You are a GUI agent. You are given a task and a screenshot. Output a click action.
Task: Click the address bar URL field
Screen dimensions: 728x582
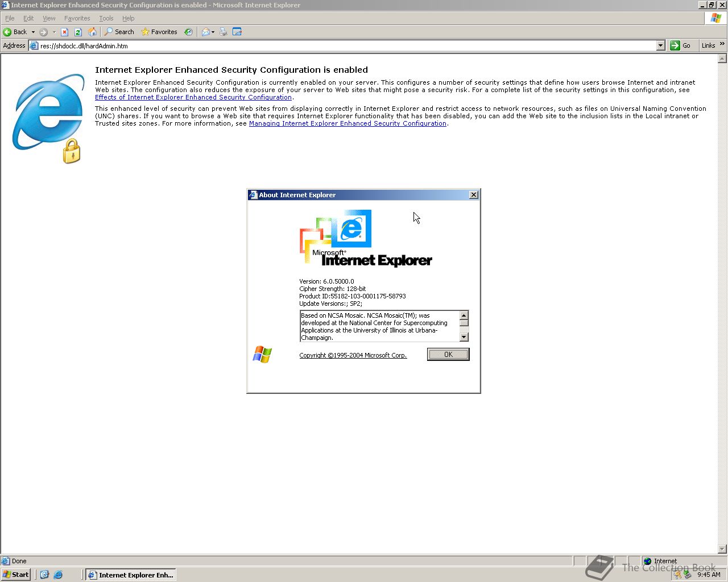click(x=347, y=45)
